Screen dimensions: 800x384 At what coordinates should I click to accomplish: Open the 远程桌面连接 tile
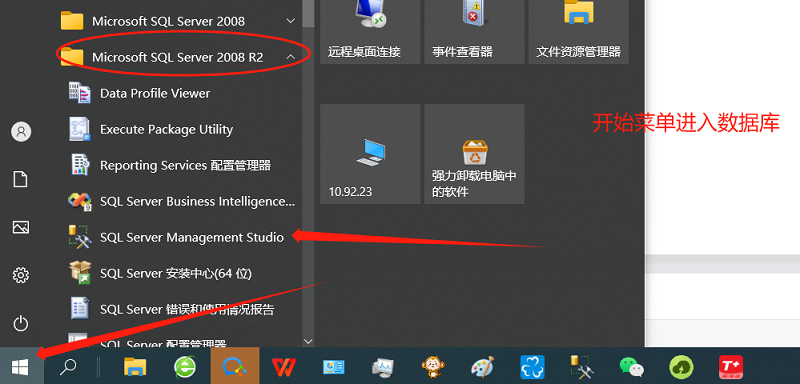370,32
